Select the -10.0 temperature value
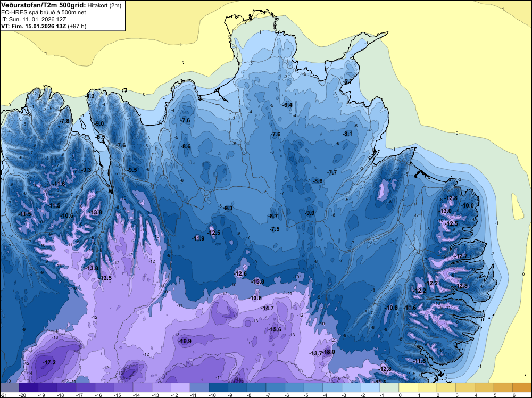The image size is (532, 398). 467,205
